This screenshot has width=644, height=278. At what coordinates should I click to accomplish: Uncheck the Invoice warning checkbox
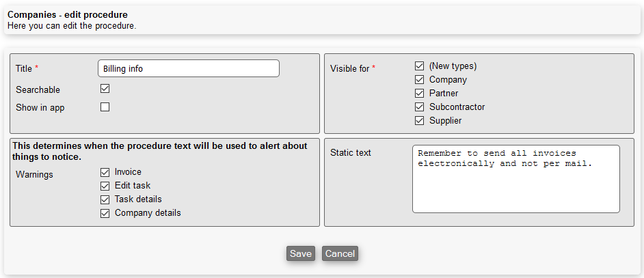coord(105,172)
